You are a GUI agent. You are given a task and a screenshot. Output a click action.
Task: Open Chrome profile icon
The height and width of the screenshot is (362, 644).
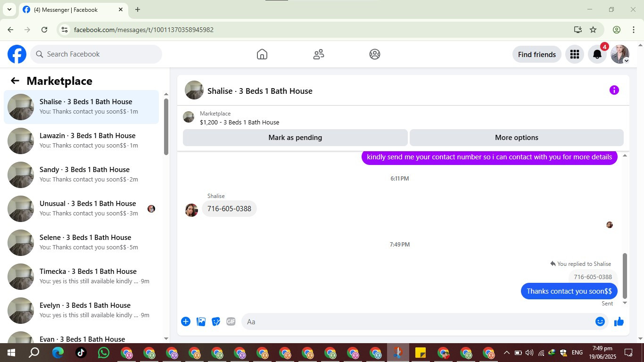(617, 30)
